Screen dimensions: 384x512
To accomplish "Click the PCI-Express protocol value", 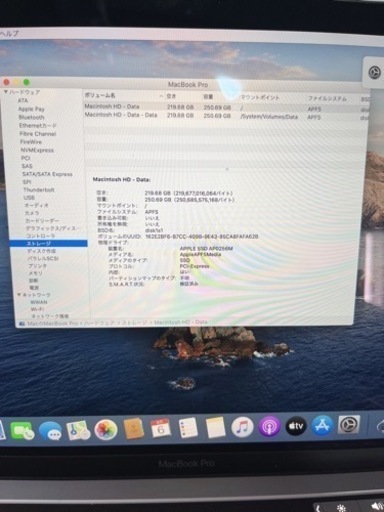I will 194,266.
